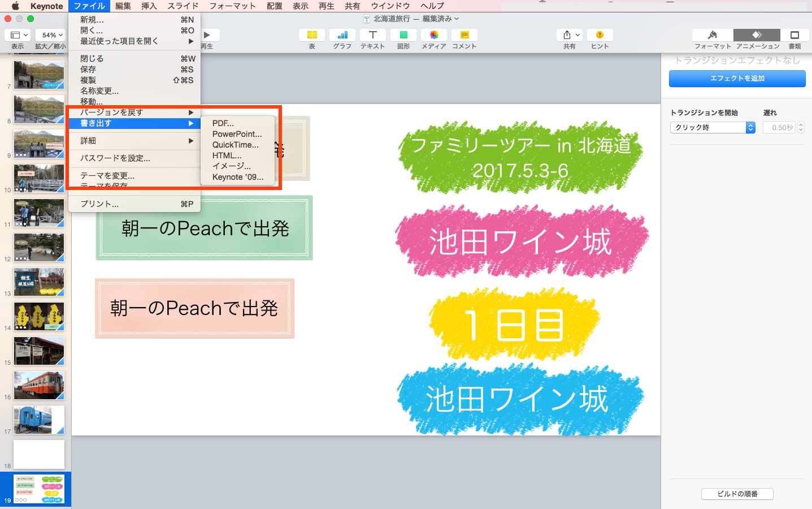This screenshot has height=509, width=812.
Task: Switch to the アニメーション inspector icon
Action: (x=757, y=35)
